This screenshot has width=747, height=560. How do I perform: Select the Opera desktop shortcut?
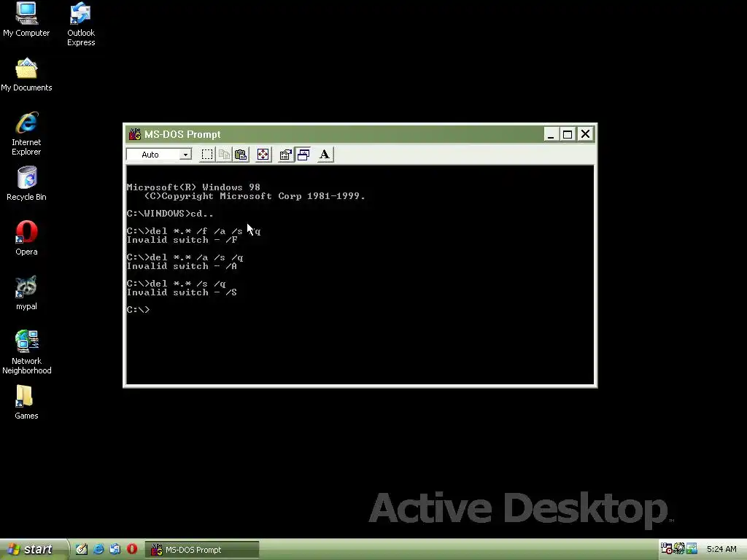tap(26, 238)
